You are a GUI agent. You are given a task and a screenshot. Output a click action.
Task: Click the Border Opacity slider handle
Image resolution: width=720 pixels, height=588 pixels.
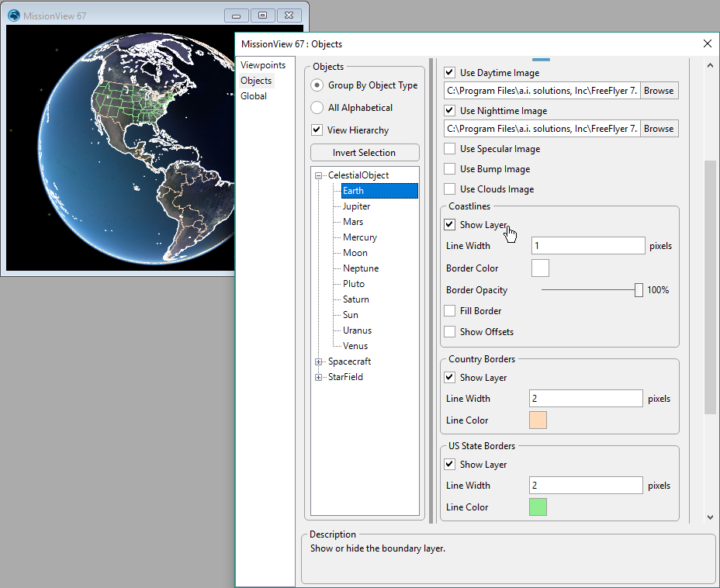(x=639, y=290)
